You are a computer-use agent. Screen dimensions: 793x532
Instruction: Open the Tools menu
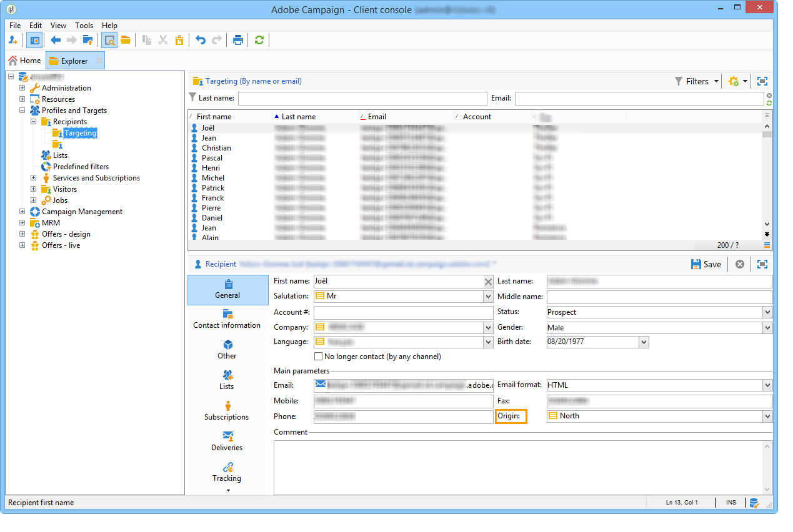tap(84, 26)
